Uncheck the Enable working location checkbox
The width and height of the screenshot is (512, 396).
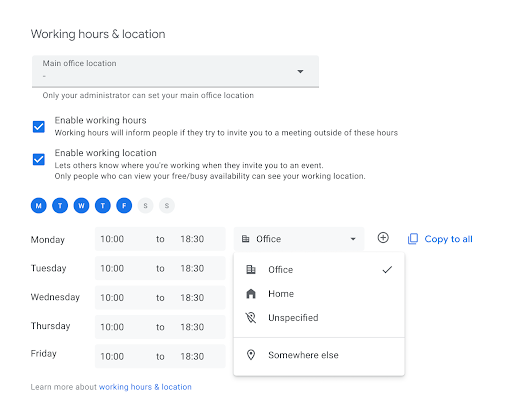(x=39, y=159)
